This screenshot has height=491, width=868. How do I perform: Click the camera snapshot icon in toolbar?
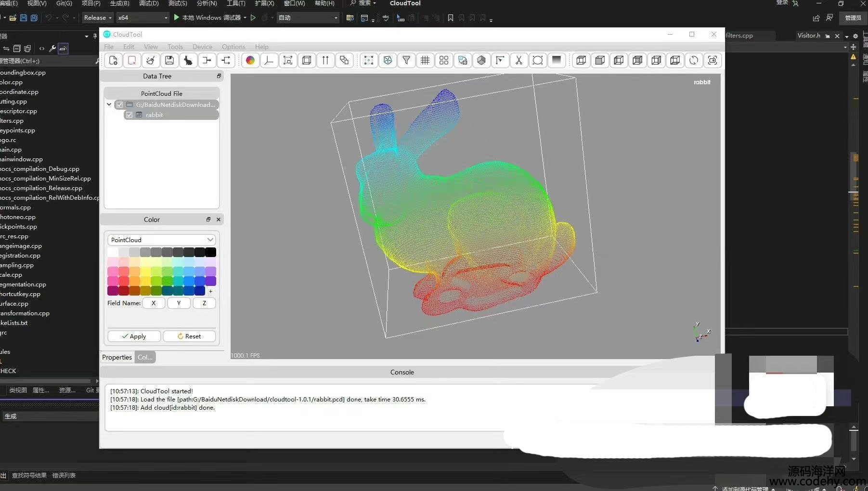tap(713, 60)
